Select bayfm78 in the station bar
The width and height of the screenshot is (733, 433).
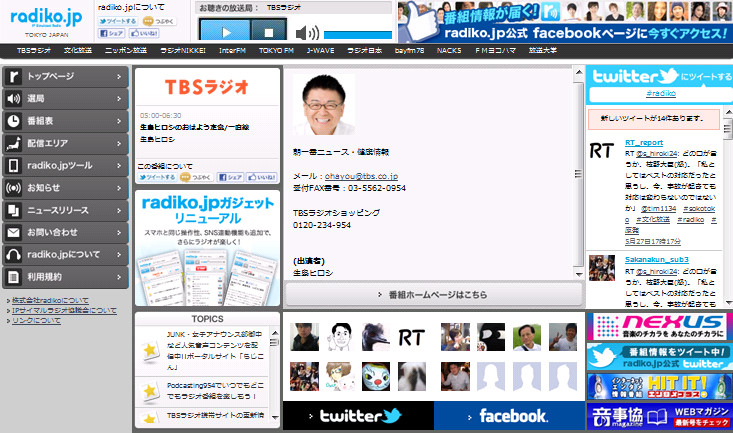coord(410,51)
